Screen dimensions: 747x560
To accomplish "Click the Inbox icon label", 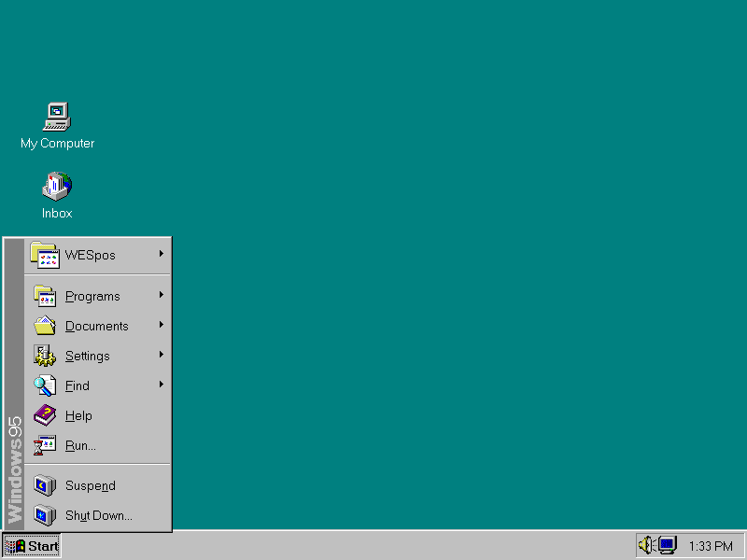I will 57,213.
